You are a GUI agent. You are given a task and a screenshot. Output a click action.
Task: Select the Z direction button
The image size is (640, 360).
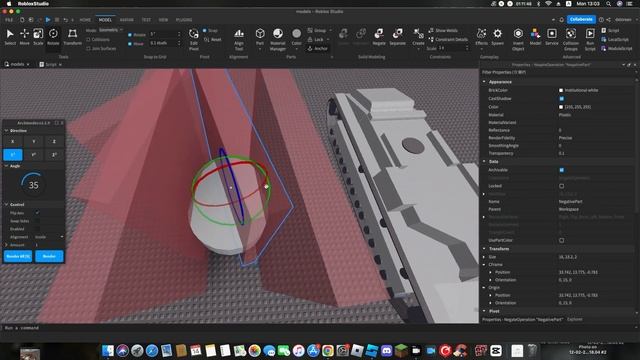click(54, 141)
